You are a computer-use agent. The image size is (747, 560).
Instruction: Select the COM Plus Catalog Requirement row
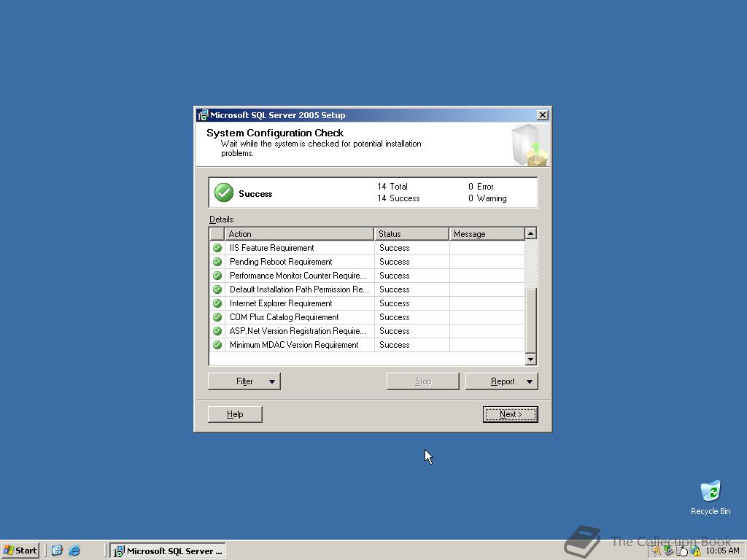pos(368,316)
